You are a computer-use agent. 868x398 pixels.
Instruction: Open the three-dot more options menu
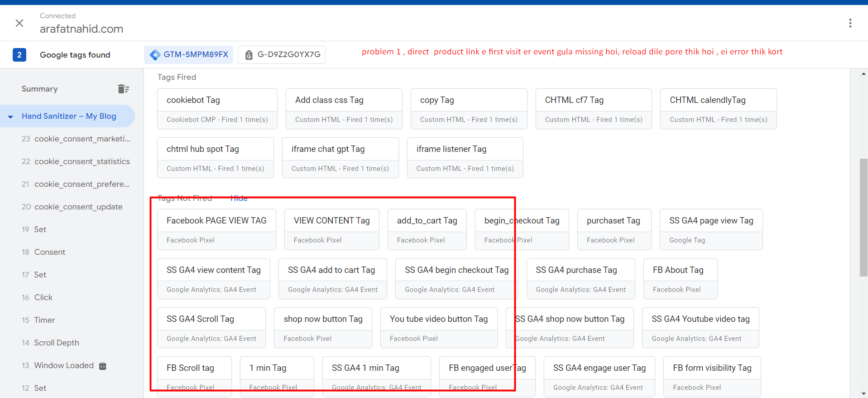point(850,23)
